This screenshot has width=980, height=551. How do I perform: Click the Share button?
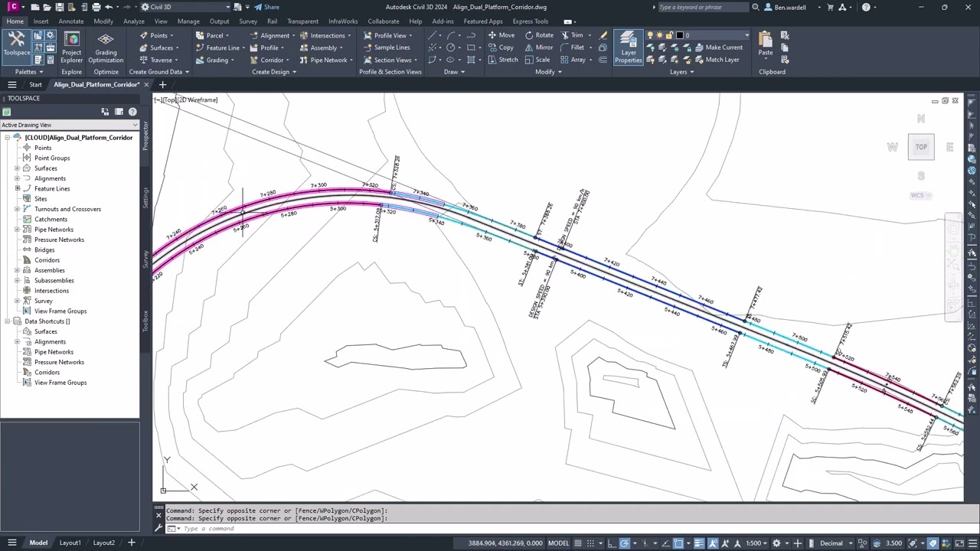[267, 7]
